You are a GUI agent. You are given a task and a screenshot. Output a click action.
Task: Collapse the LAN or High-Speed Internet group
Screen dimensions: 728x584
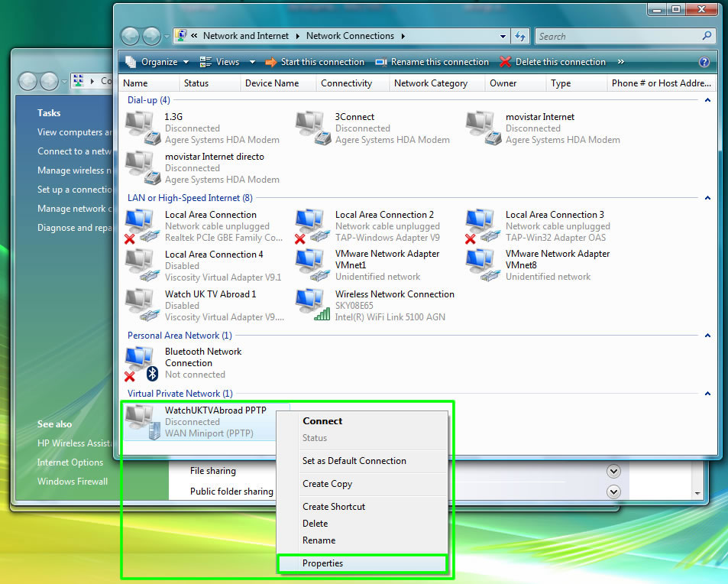tap(707, 198)
